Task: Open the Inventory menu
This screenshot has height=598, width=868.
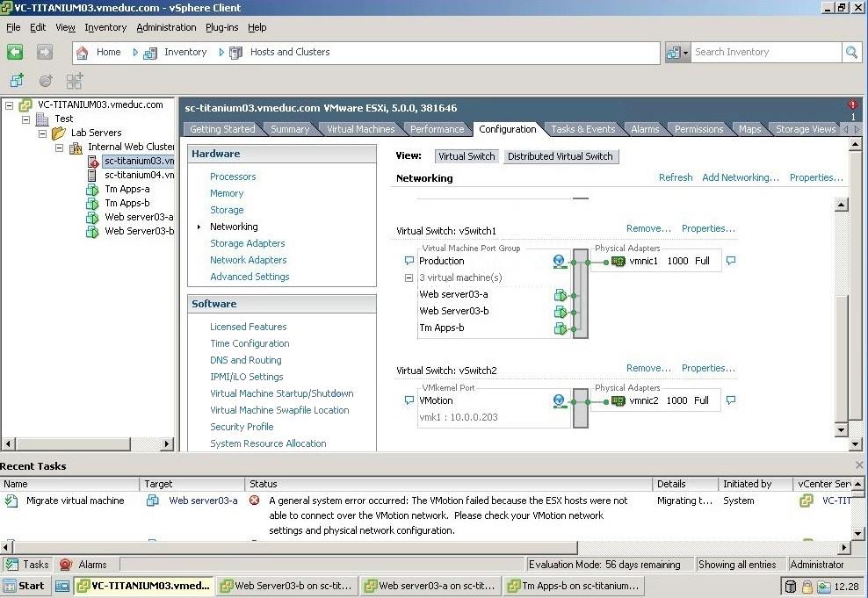Action: [x=105, y=27]
